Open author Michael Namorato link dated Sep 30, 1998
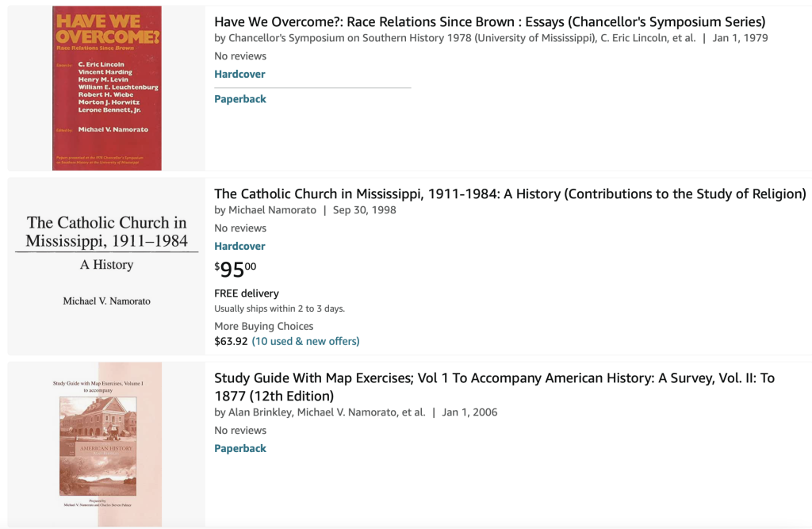 [273, 210]
